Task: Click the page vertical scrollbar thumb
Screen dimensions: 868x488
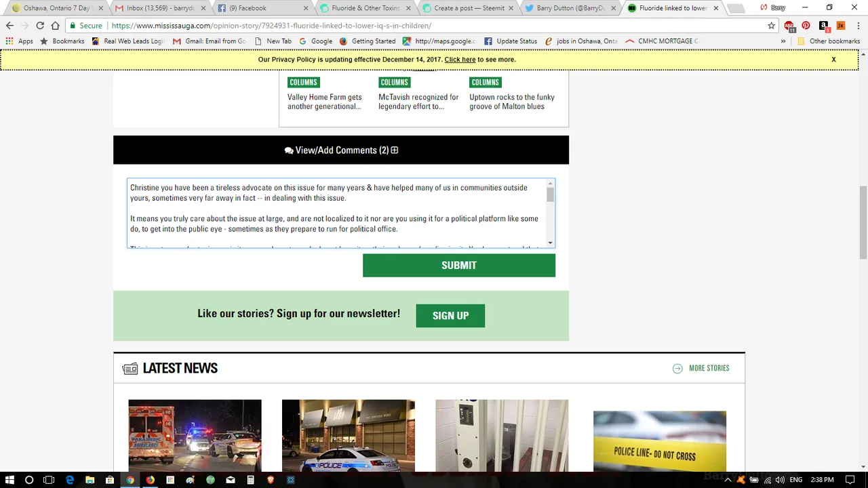Action: click(x=863, y=222)
